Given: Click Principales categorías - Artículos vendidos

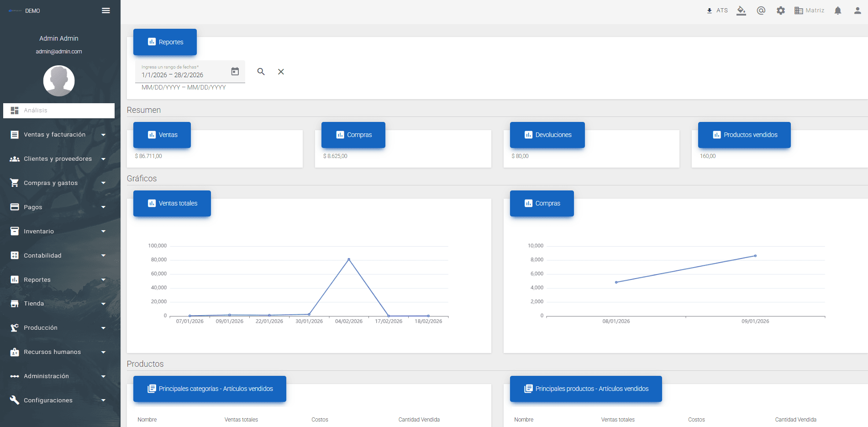Looking at the screenshot, I should [x=210, y=389].
